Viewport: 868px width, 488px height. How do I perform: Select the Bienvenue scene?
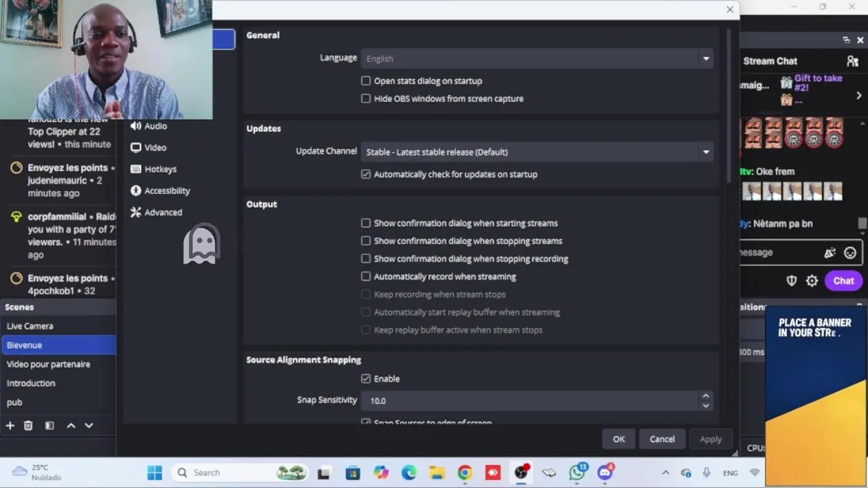coord(59,345)
